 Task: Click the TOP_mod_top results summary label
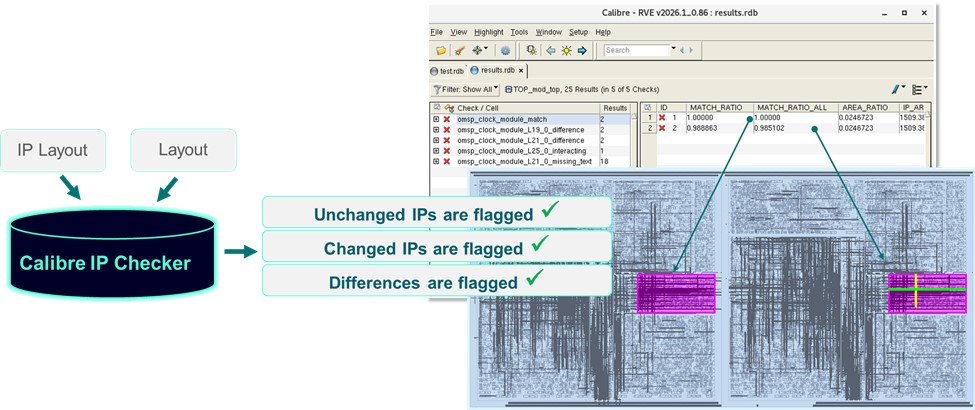click(582, 90)
